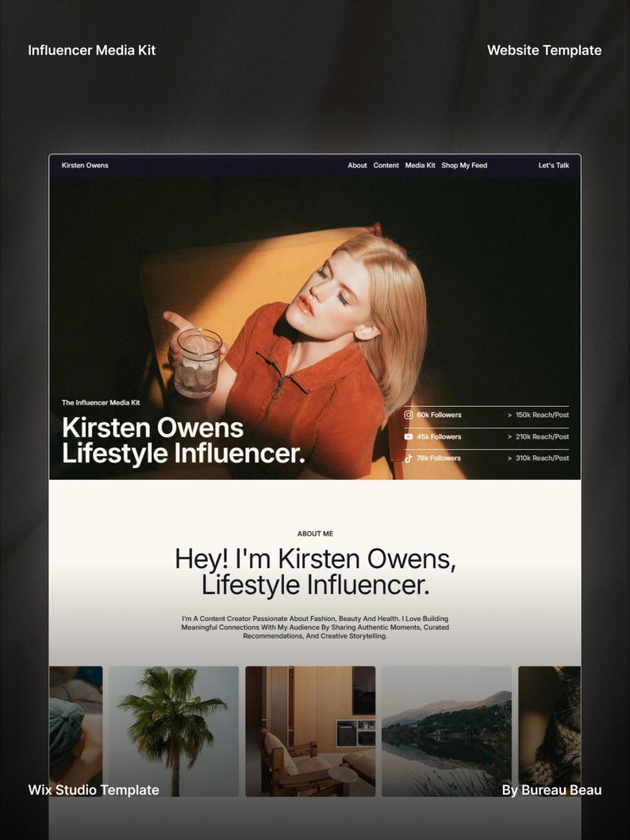Click the hero heading Kirsten Owens Lifestyle Influencer

pyautogui.click(x=183, y=440)
